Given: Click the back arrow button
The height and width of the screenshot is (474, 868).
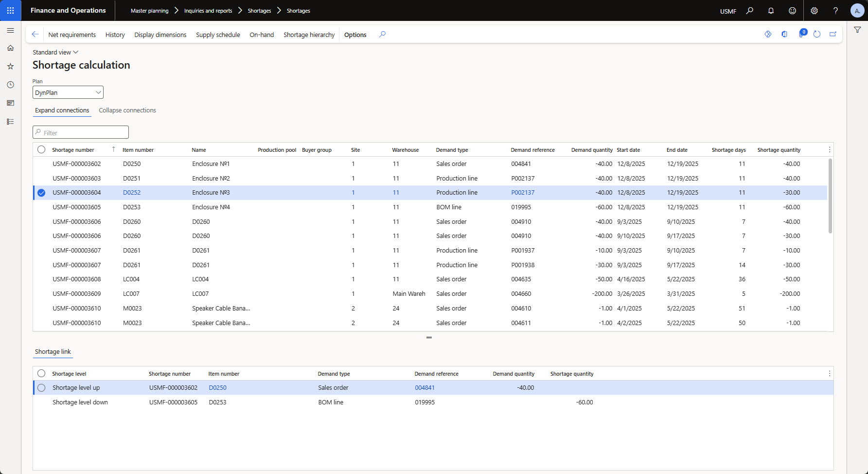Looking at the screenshot, I should 35,34.
